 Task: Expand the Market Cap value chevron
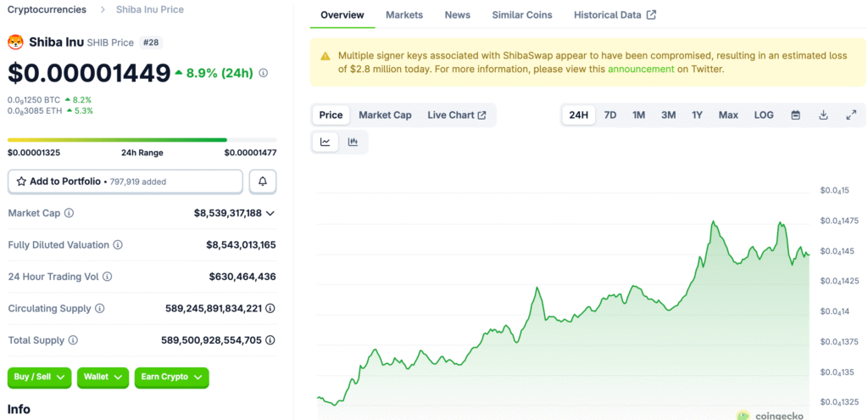tap(270, 213)
